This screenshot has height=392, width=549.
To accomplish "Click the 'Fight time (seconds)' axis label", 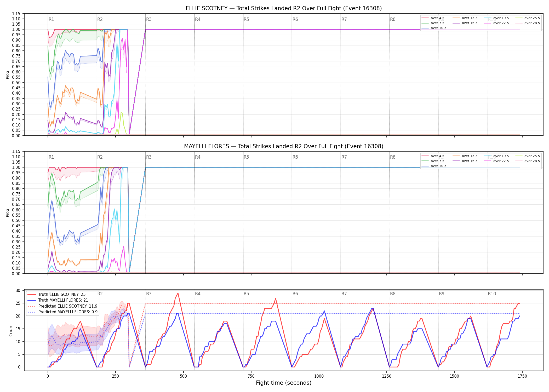I will tap(284, 383).
